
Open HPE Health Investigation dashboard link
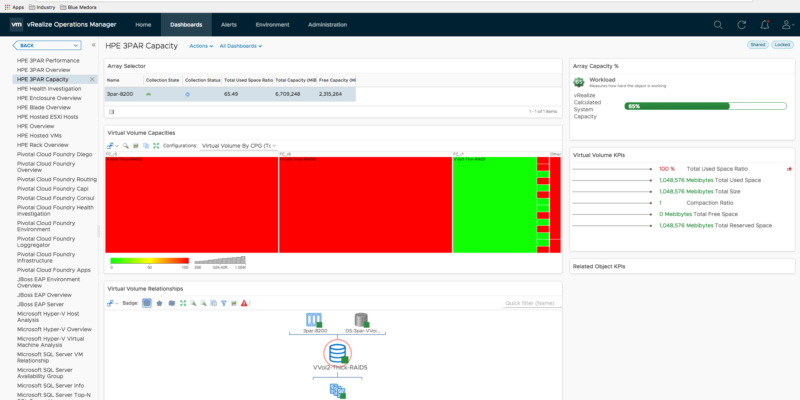click(49, 89)
